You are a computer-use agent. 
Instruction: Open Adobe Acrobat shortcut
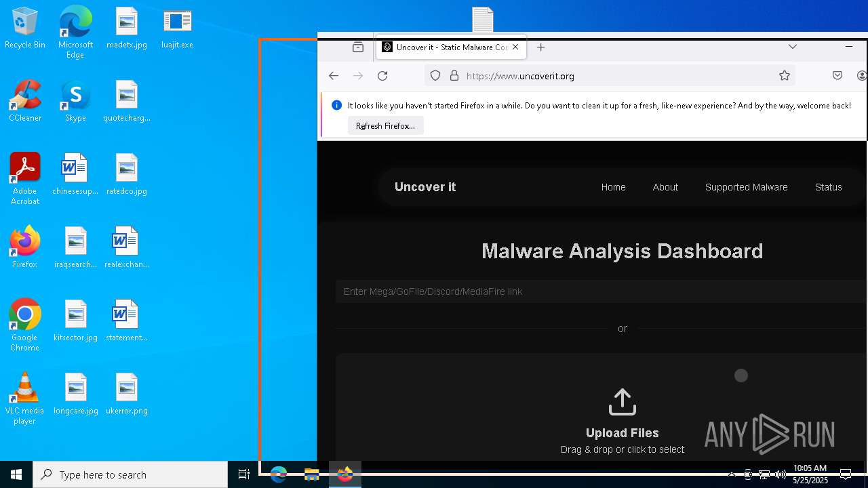tap(25, 179)
